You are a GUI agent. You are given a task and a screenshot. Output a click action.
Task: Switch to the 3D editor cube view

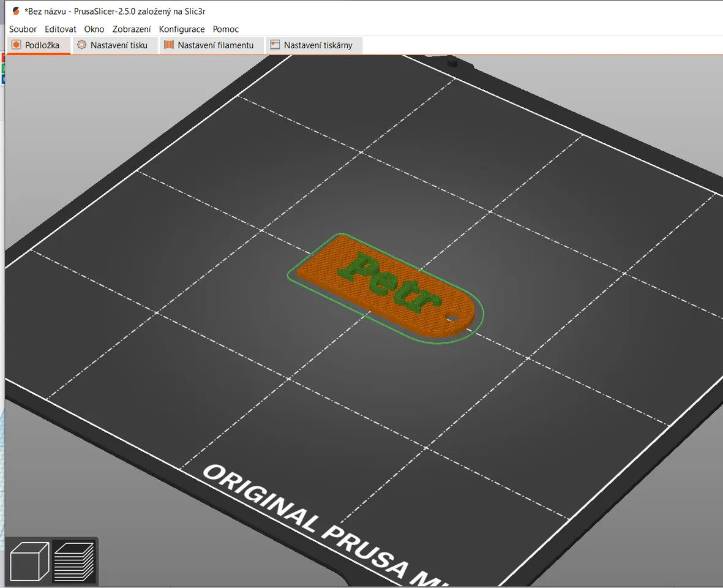pos(29,561)
